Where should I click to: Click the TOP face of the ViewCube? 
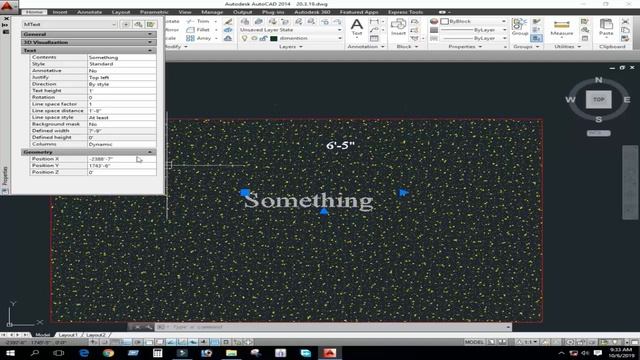(598, 100)
